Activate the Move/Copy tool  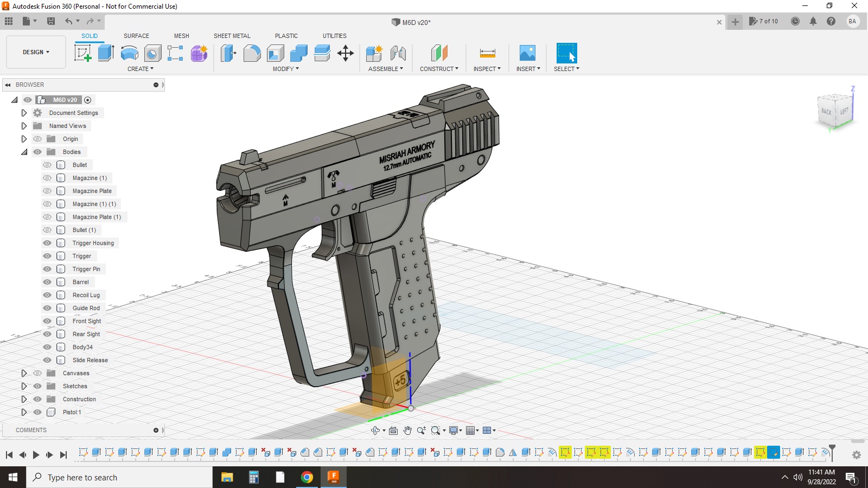[346, 53]
